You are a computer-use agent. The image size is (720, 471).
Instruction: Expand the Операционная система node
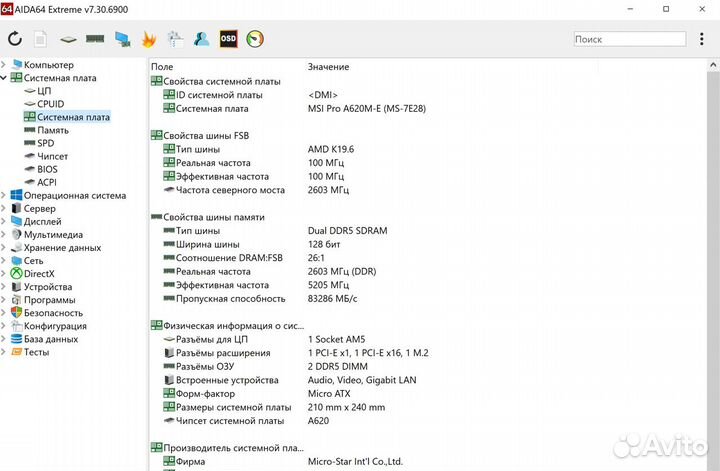pyautogui.click(x=4, y=195)
